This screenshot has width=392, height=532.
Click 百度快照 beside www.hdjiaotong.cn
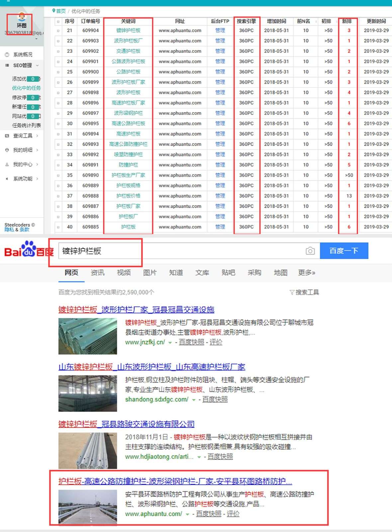coord(220,457)
